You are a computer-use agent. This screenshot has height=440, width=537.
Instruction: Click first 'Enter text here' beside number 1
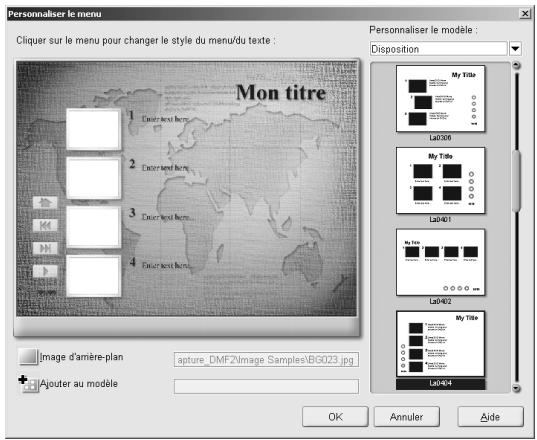[166, 119]
